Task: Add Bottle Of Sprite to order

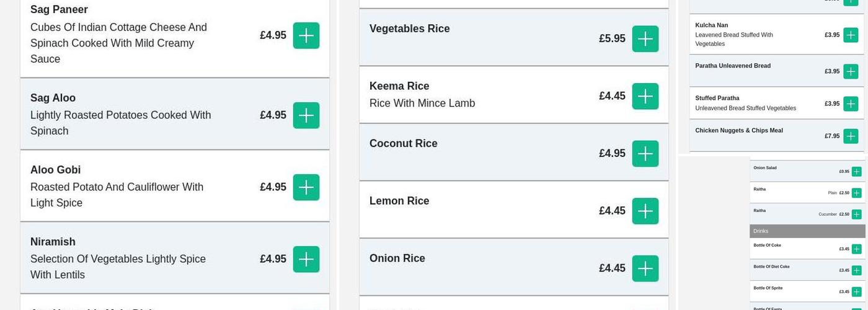Action: tap(856, 292)
